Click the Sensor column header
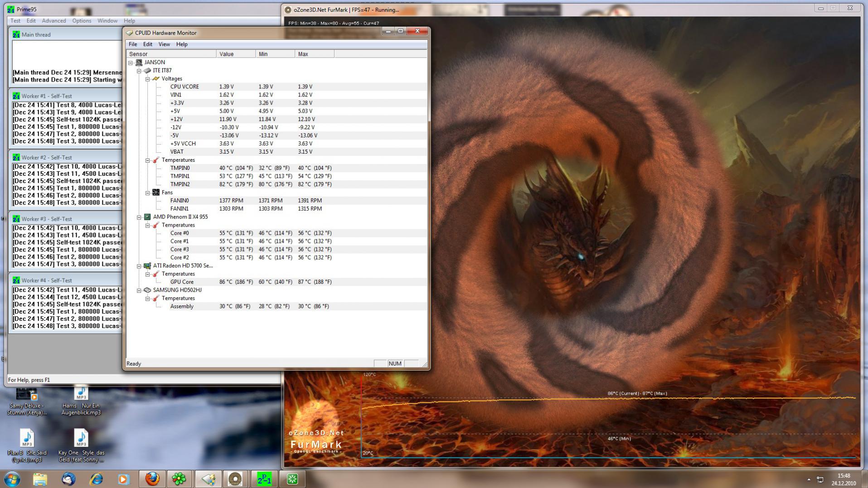The width and height of the screenshot is (868, 488). tap(171, 54)
